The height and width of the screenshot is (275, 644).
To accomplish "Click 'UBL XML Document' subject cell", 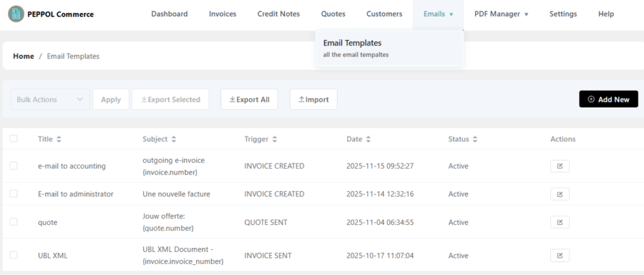I will [183, 255].
